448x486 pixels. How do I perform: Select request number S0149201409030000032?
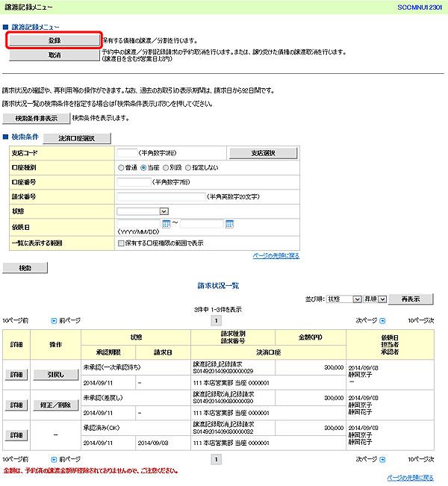[x=223, y=432]
